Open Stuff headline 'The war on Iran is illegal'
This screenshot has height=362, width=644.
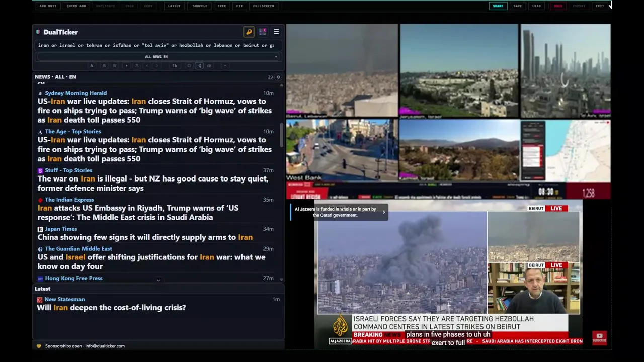152,184
